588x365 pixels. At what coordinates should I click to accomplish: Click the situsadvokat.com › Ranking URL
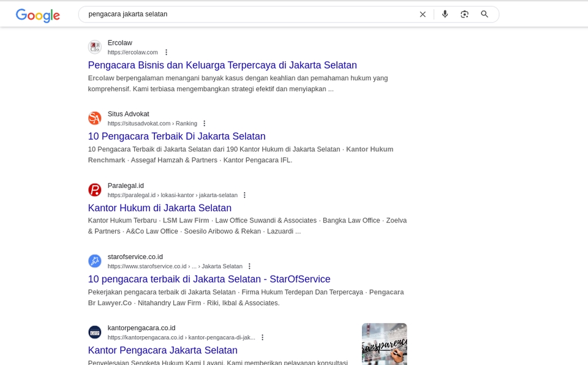click(153, 124)
